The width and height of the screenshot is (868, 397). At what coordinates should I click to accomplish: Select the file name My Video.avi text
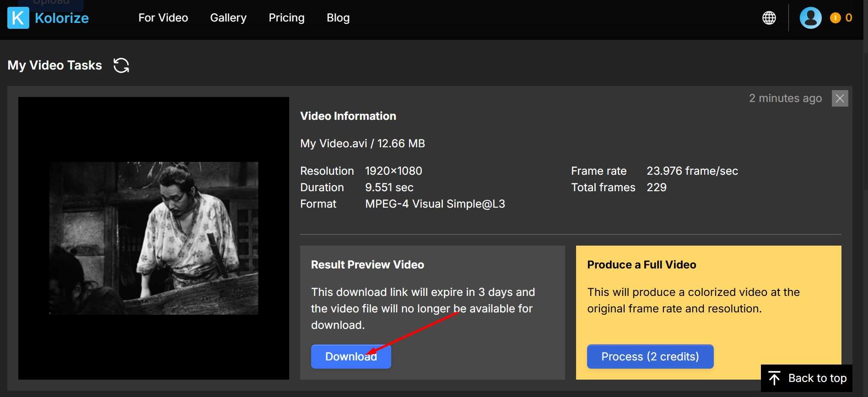tap(334, 144)
